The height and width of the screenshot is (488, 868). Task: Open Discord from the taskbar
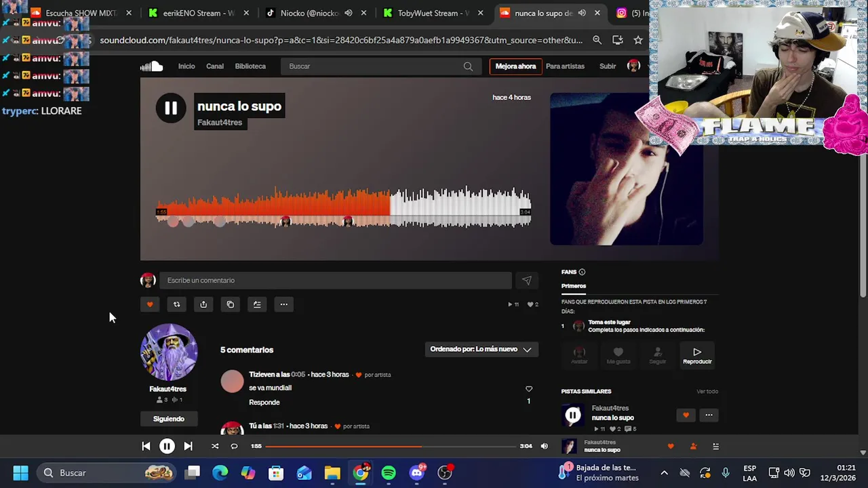click(417, 472)
